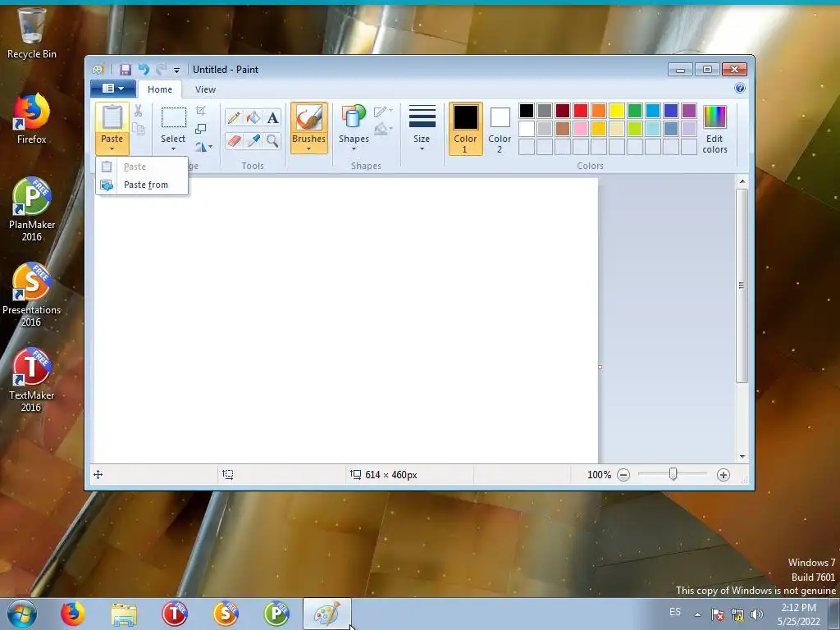Pick the orange color swatch
The height and width of the screenshot is (630, 840).
(x=599, y=111)
